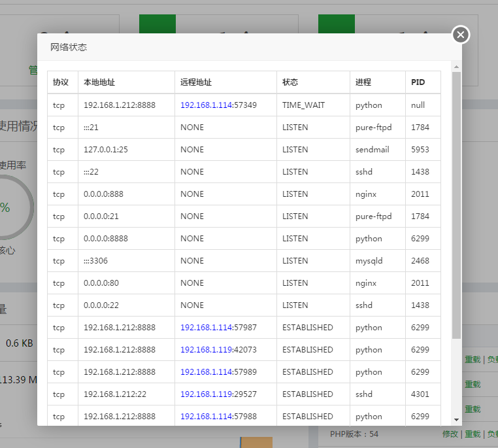Close the 网络状态 dialog with X icon
498x448 pixels.
coord(461,35)
